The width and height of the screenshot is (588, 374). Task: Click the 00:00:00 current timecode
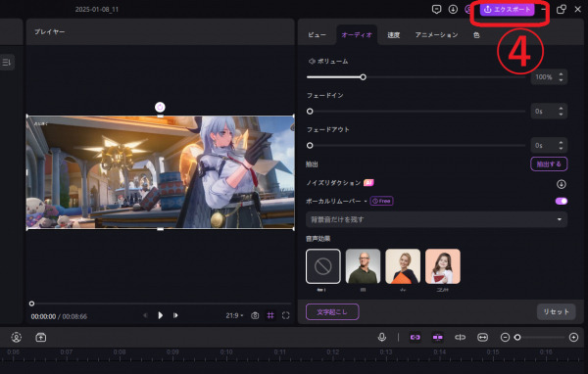tap(43, 316)
